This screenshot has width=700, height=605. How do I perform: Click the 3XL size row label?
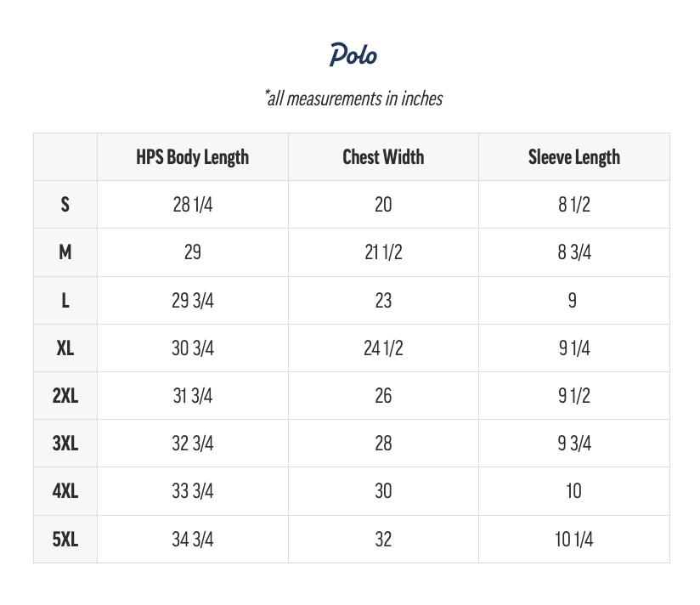click(65, 443)
